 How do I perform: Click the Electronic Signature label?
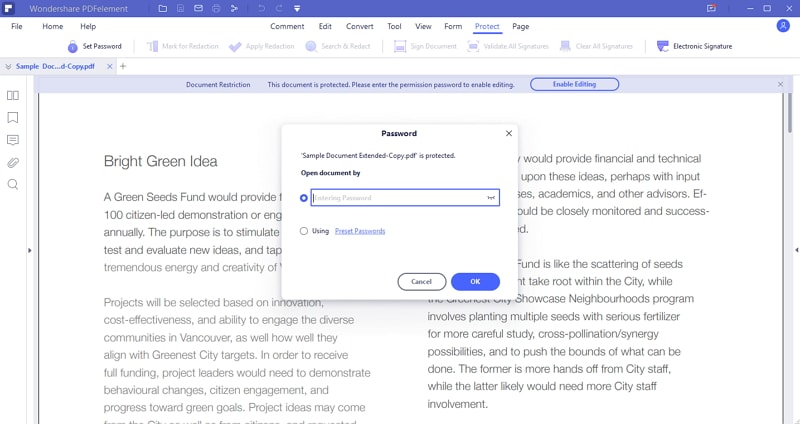703,46
